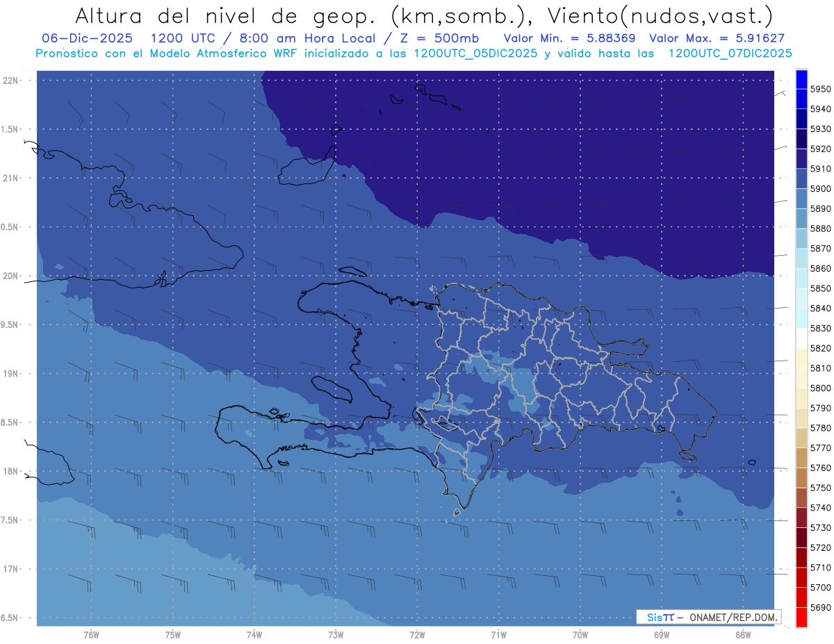Screen dimensions: 834x644
Task: Click the 'SisTT - ONAMET/REP.DOM.' credit box
Action: tap(709, 617)
